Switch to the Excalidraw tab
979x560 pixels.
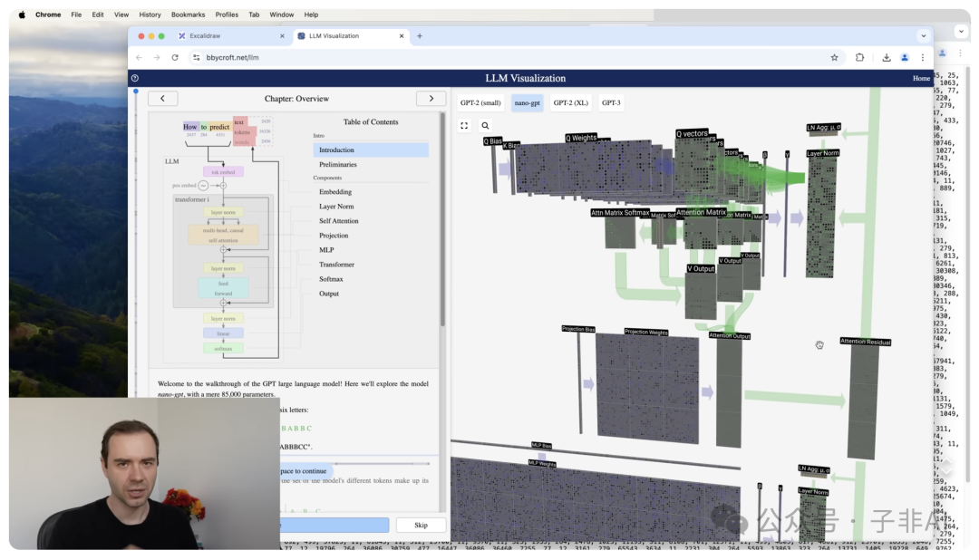tap(231, 36)
